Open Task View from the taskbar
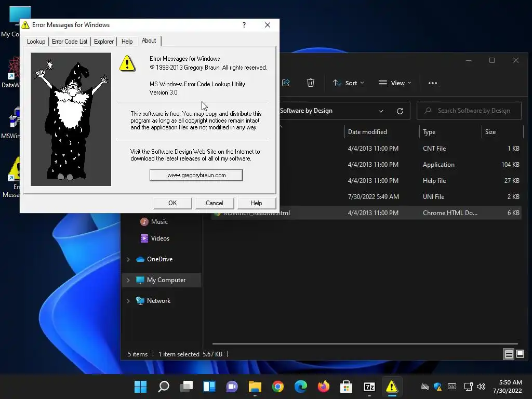This screenshot has width=532, height=399. point(187,387)
